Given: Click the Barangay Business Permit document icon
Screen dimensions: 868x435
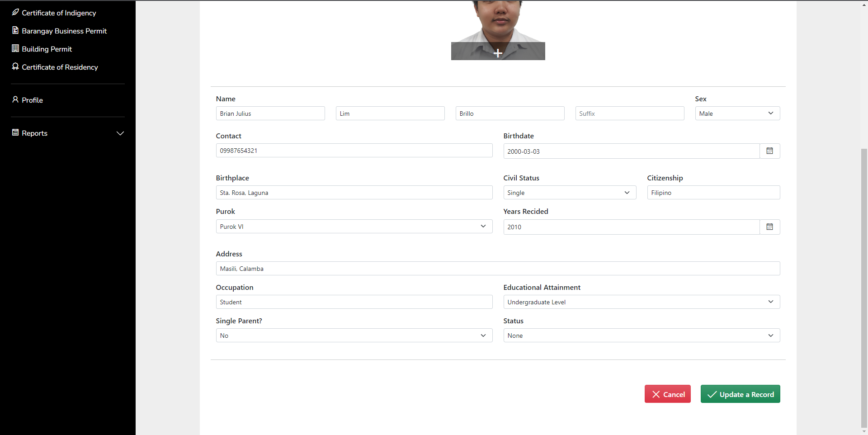Looking at the screenshot, I should (x=15, y=30).
